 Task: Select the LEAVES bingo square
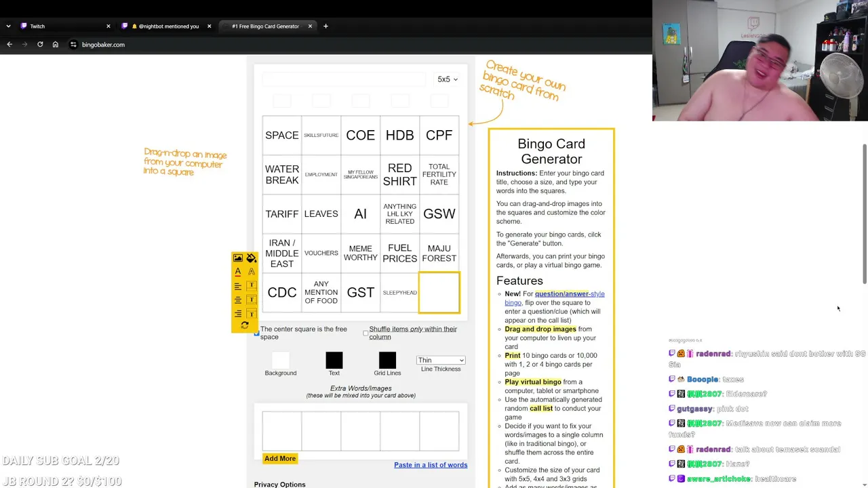(321, 214)
